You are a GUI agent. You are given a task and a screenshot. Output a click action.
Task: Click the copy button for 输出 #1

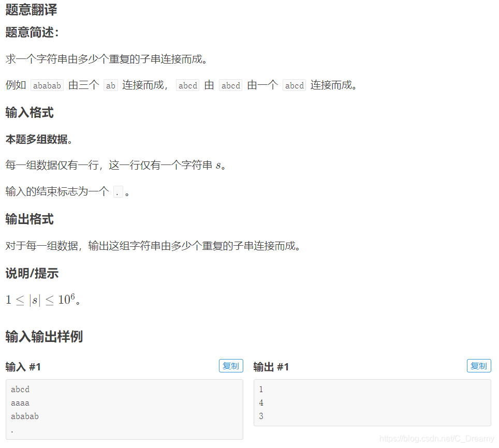tap(479, 366)
